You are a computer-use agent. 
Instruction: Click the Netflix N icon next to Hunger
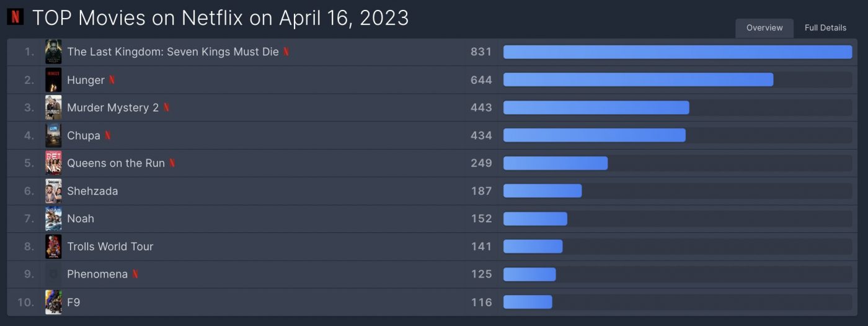click(112, 80)
